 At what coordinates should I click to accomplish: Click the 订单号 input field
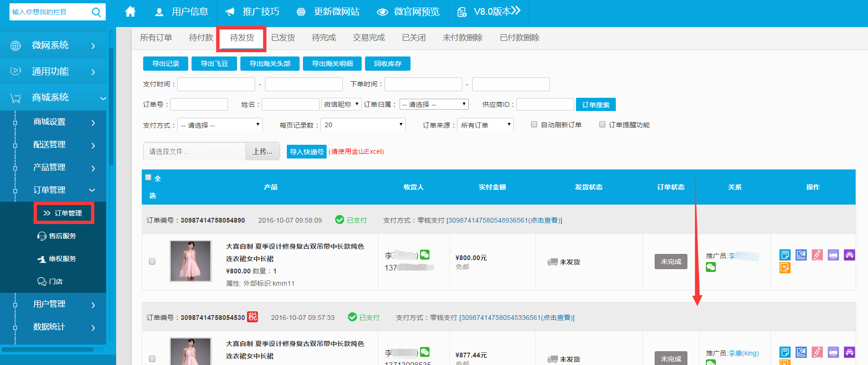(199, 104)
